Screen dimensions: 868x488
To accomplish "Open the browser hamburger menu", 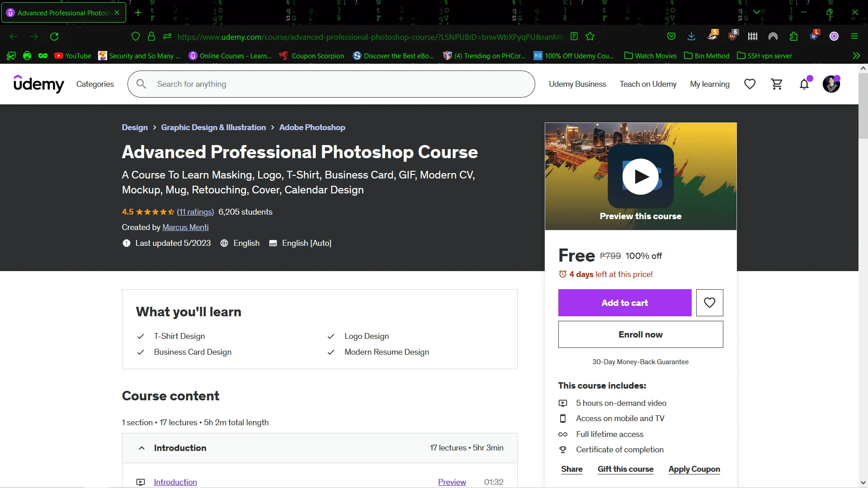I will click(x=854, y=37).
